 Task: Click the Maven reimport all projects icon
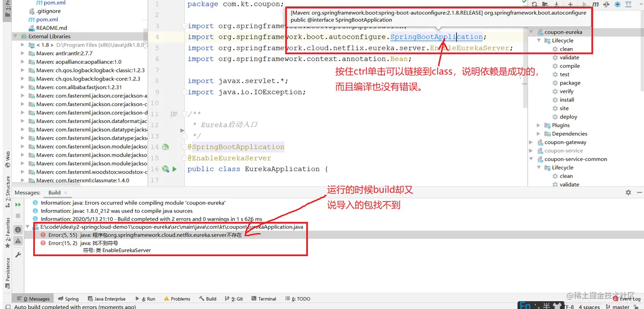click(534, 4)
